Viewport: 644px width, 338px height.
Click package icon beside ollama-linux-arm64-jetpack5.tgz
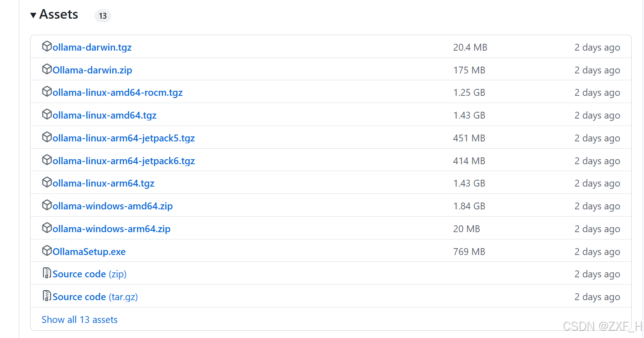(47, 137)
